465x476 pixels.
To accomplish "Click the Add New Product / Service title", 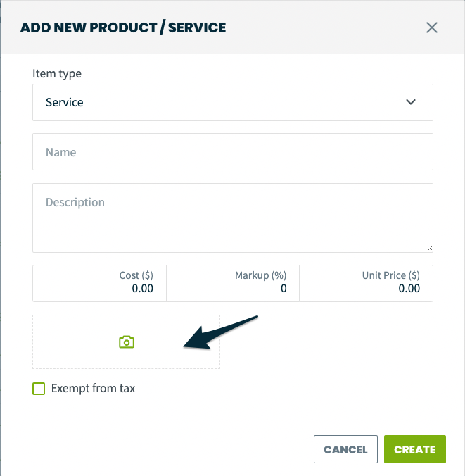I will coord(123,27).
